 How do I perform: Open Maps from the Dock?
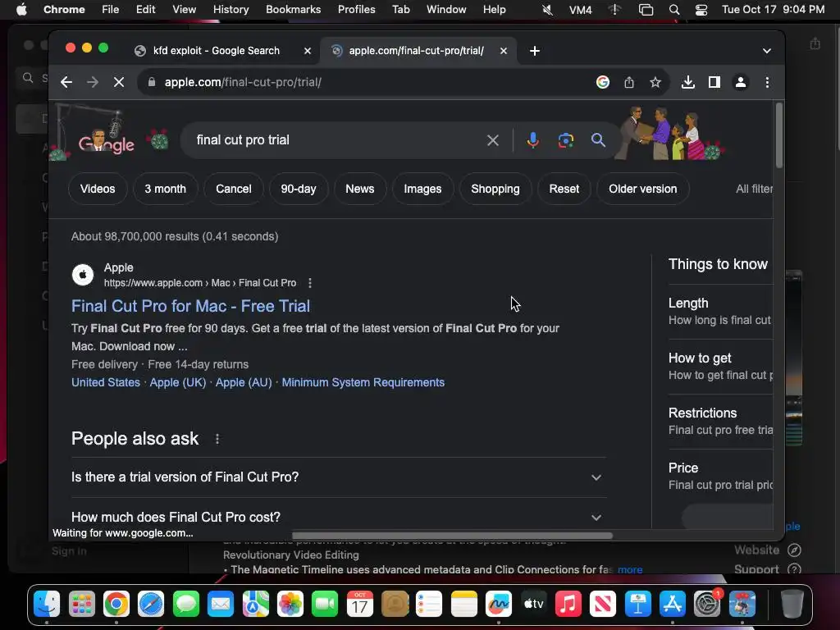256,605
